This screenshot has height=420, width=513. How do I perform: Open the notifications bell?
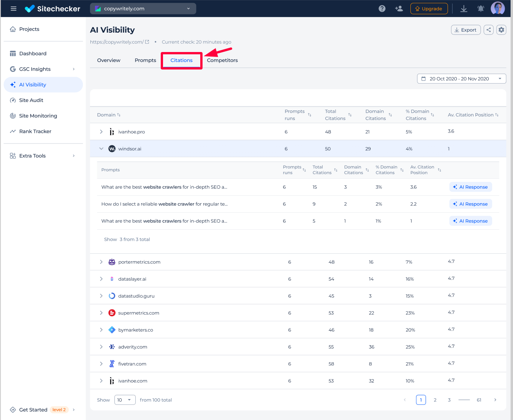(x=481, y=9)
